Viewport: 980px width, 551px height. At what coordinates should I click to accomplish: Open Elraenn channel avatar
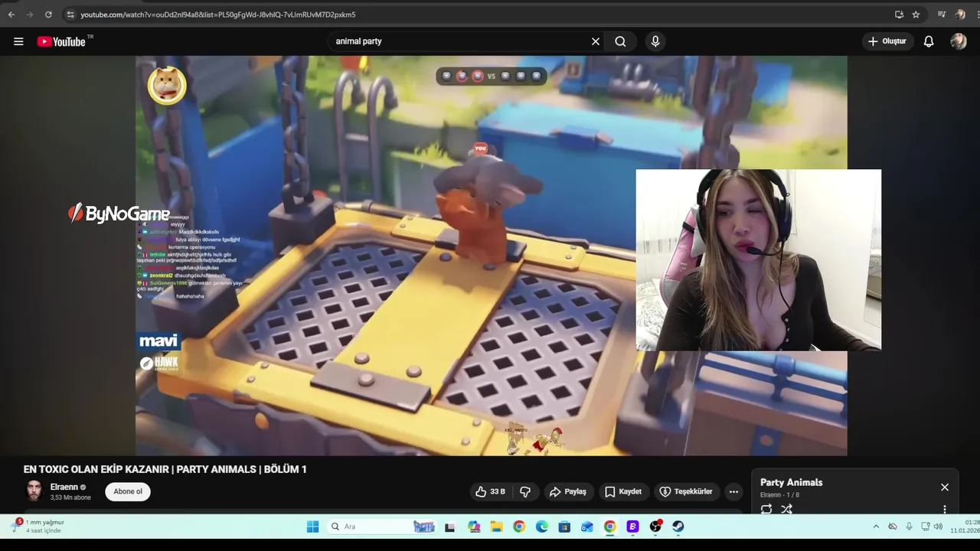pos(34,491)
